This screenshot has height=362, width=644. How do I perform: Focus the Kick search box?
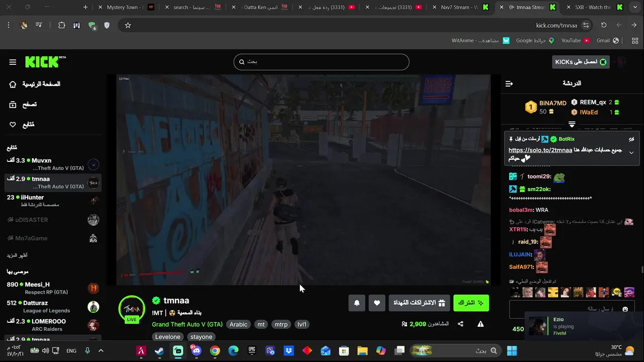coord(321,61)
